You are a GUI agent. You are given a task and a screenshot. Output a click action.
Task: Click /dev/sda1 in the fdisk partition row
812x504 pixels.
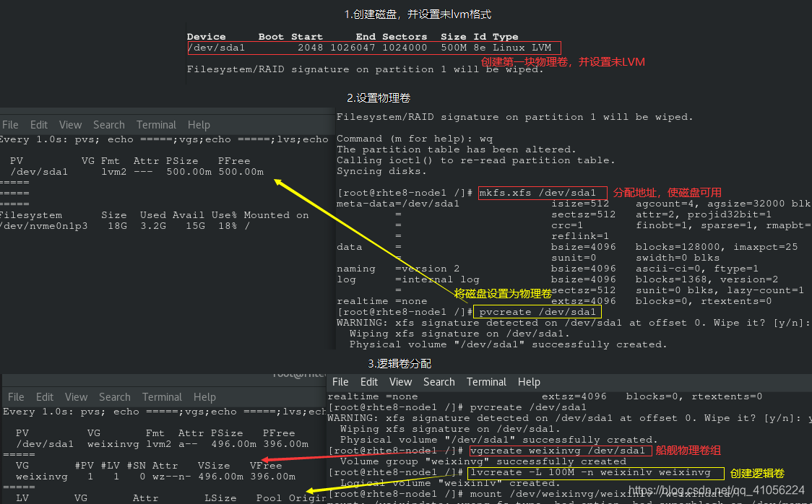point(216,48)
